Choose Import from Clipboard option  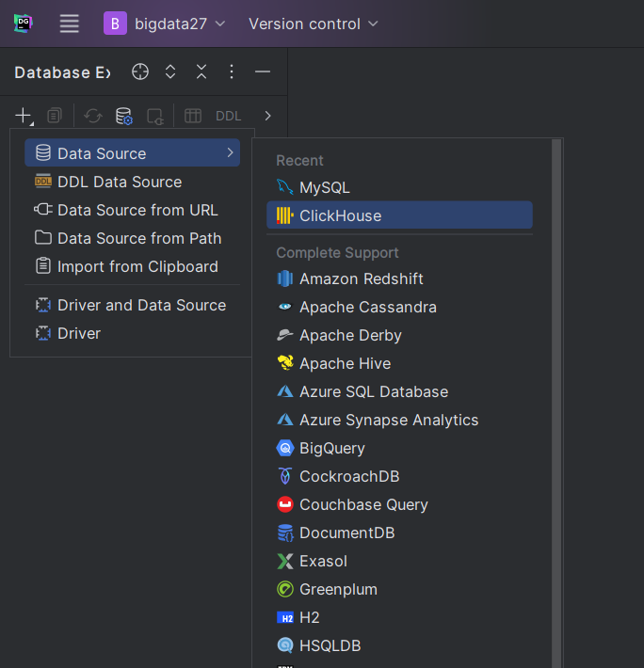(x=137, y=266)
